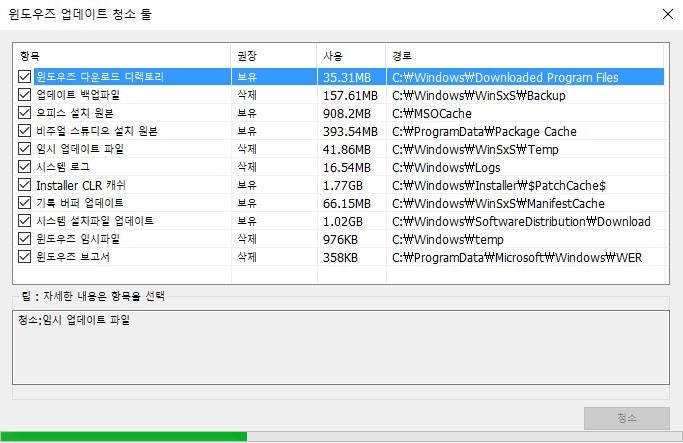Click the 66.15MB size value

click(x=347, y=203)
